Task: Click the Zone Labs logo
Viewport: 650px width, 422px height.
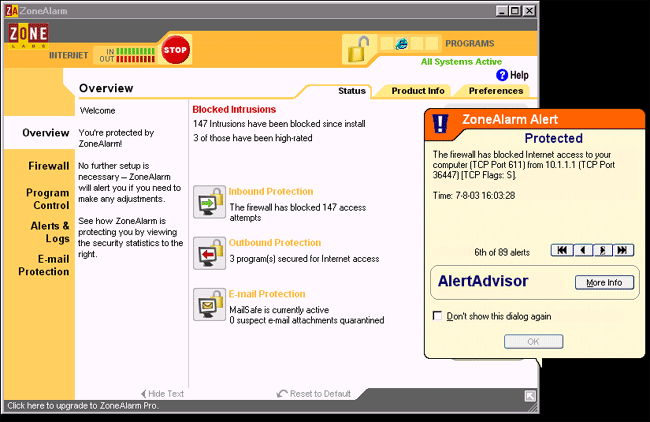Action: pyautogui.click(x=28, y=36)
